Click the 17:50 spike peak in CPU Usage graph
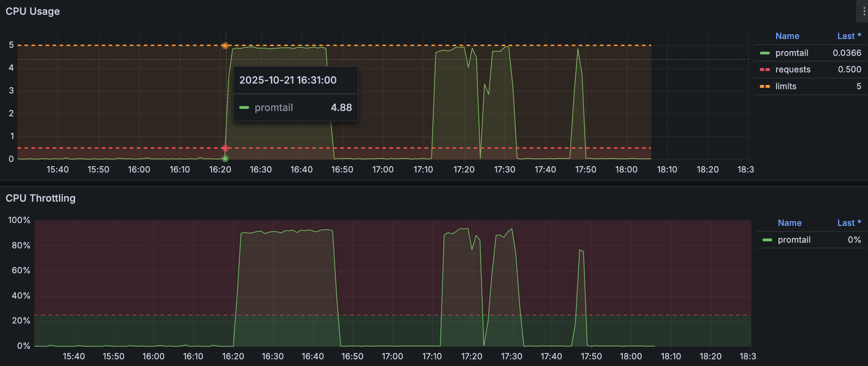 tap(578, 49)
